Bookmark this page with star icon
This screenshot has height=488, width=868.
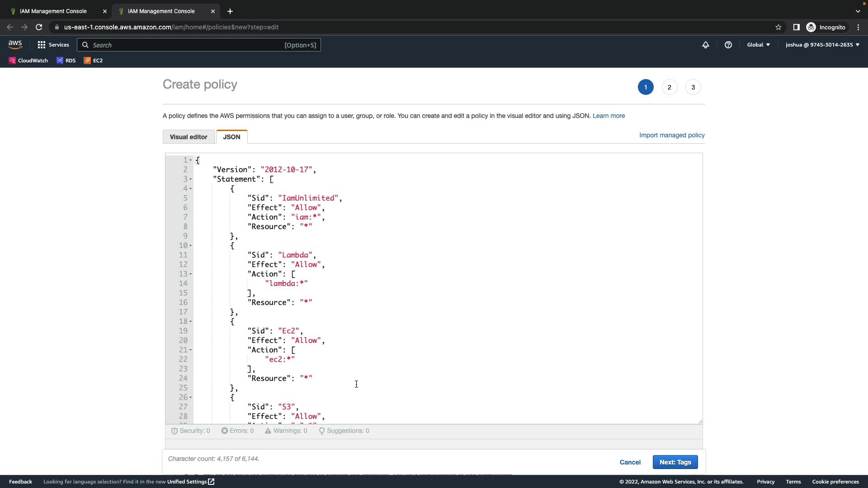click(x=778, y=27)
